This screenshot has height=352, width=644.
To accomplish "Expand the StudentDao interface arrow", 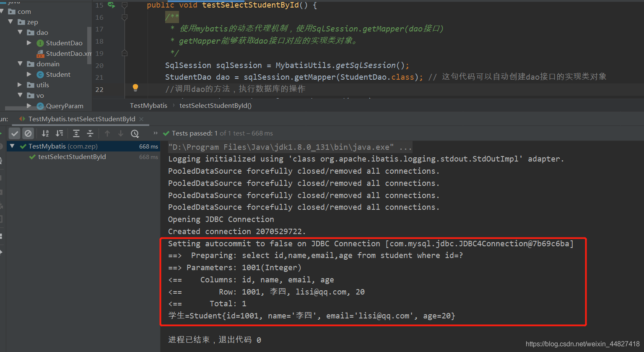I will (x=29, y=43).
